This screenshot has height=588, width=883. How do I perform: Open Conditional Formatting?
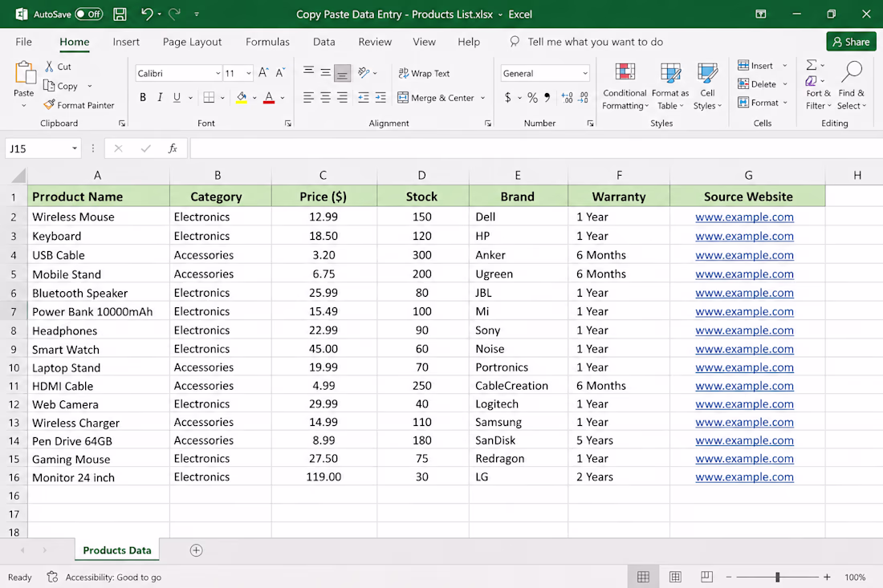click(x=625, y=86)
